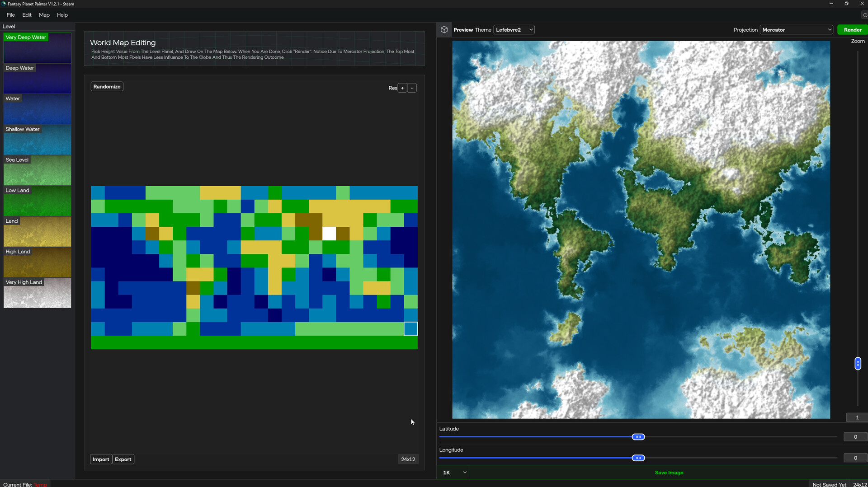Click the 3D cube preview icon
Image resolution: width=868 pixels, height=487 pixels.
(x=444, y=30)
